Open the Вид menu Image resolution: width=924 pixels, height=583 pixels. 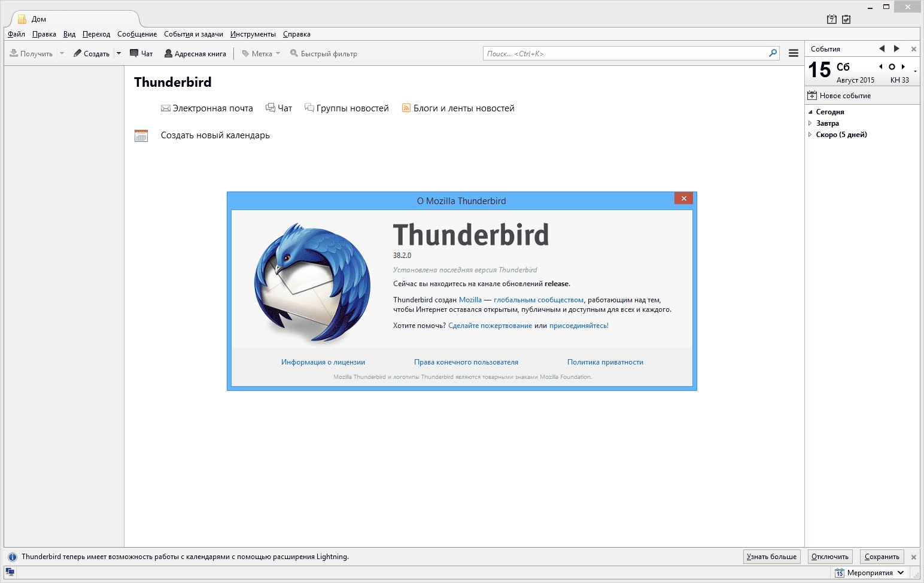click(x=69, y=34)
